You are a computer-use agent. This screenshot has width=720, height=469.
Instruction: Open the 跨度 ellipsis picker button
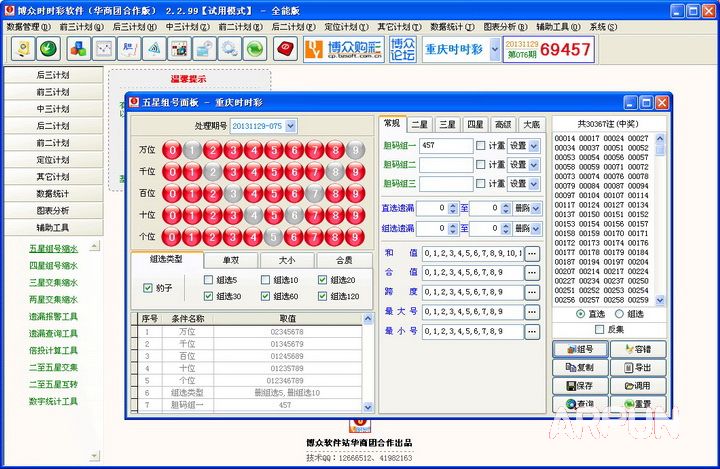(x=532, y=292)
